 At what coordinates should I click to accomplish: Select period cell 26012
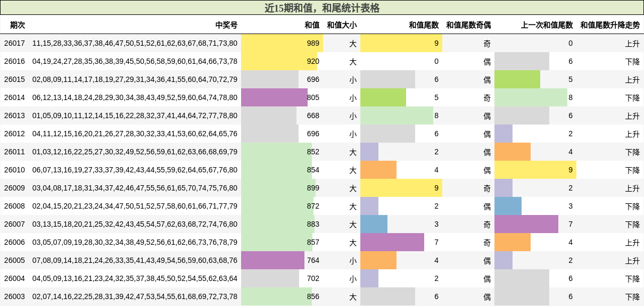[14, 134]
